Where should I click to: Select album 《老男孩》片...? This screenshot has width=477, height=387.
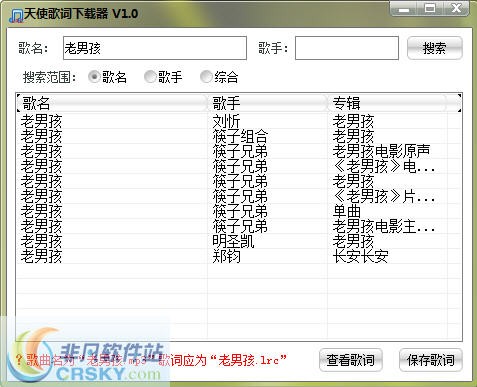(x=384, y=196)
